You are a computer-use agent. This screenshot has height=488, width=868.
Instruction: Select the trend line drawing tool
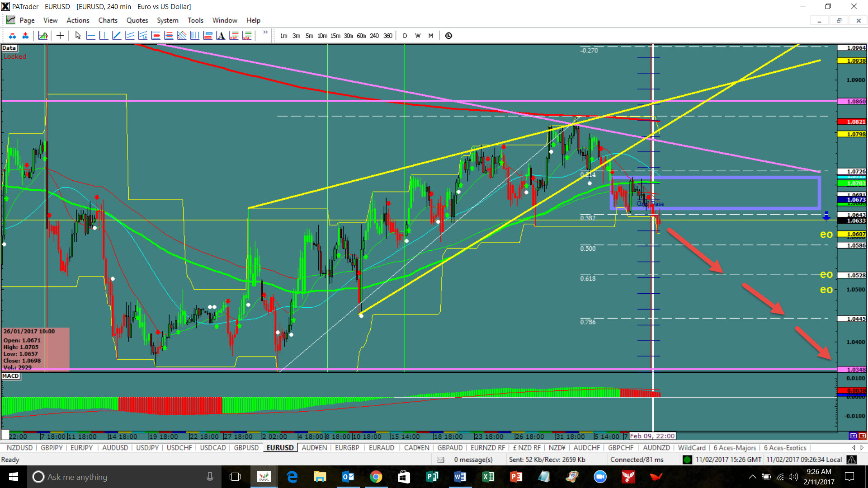click(x=117, y=36)
